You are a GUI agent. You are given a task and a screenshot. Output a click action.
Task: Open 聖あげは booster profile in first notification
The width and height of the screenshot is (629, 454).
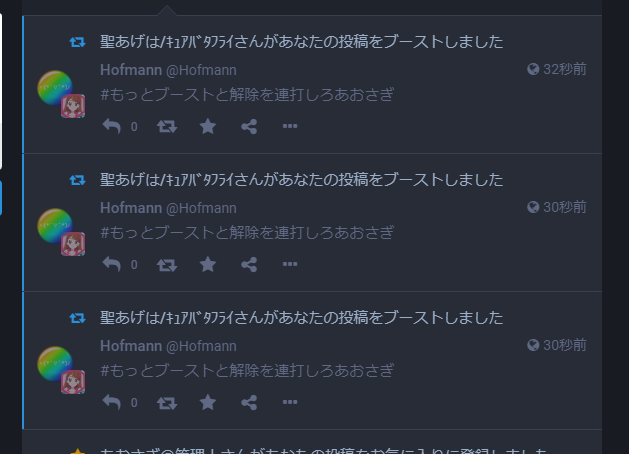pos(166,42)
